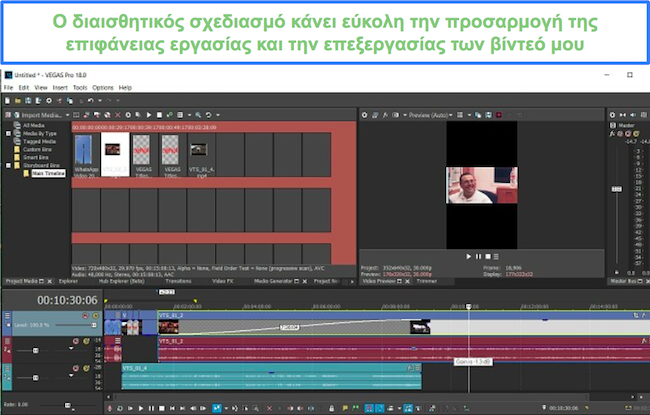The image size is (650, 415).
Task: Open Media properties gear icon in Project Media
Action: pyautogui.click(x=128, y=115)
